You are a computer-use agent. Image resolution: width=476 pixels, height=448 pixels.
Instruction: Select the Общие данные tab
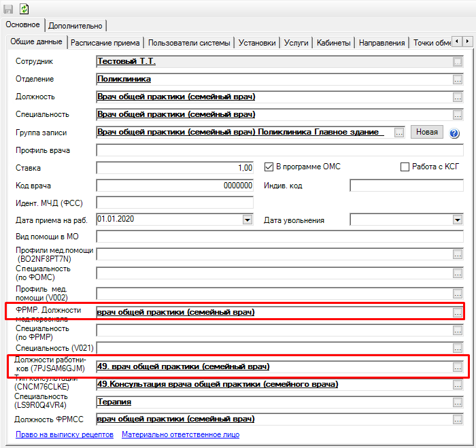(36, 41)
